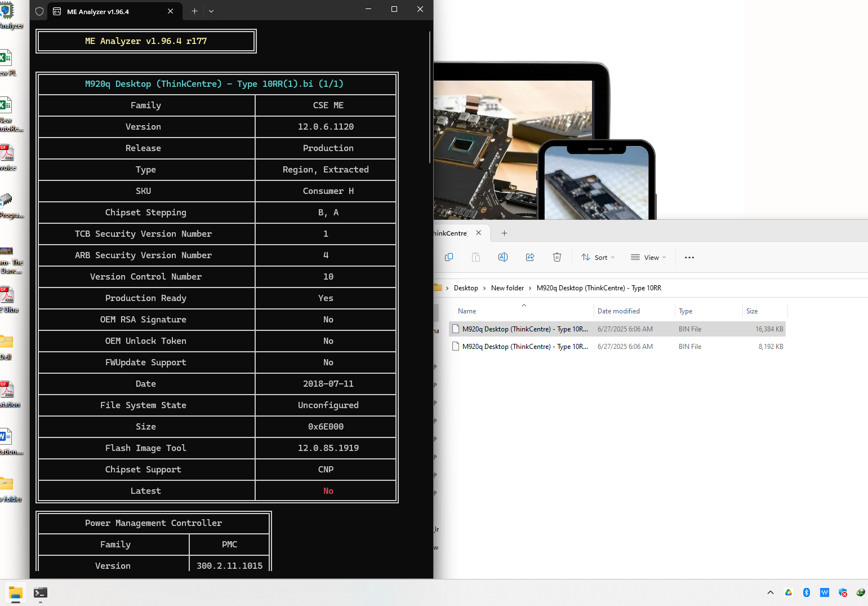Viewport: 868px width, 606px height.
Task: Click the 'Consumer H' SKU value
Action: coord(328,191)
